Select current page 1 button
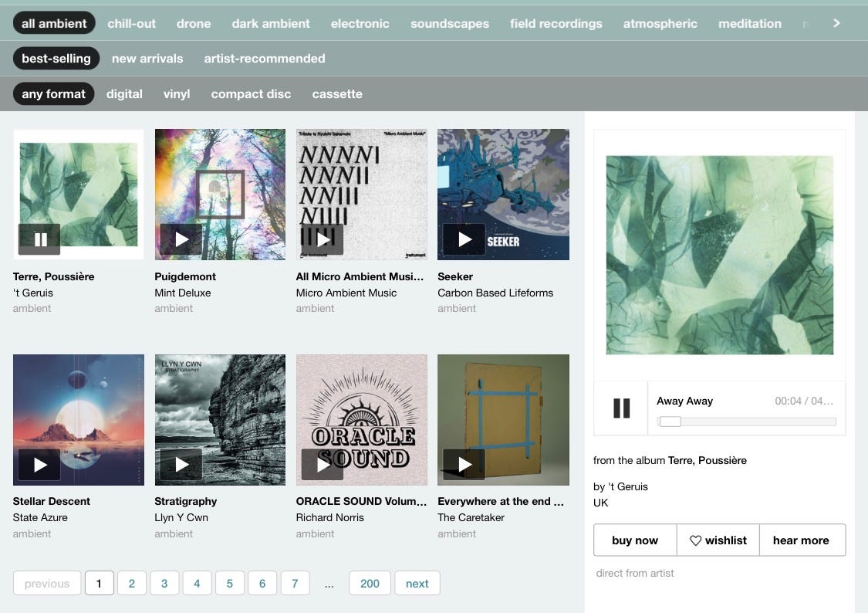The image size is (868, 613). [99, 583]
